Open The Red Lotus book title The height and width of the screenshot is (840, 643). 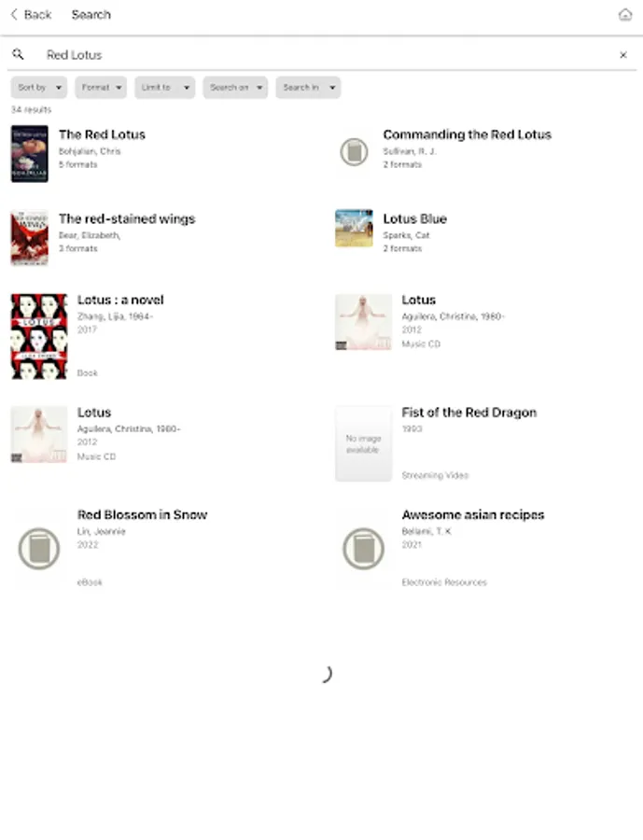click(x=102, y=134)
